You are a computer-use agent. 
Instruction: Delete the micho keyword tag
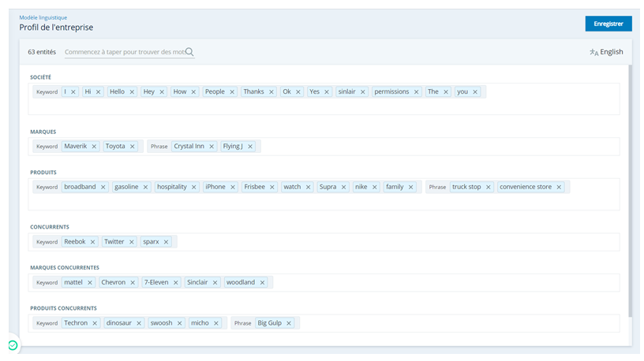point(216,323)
